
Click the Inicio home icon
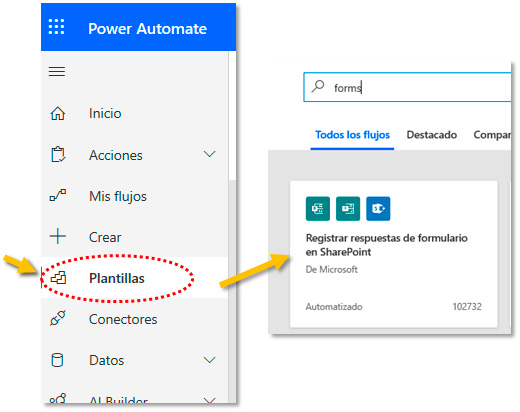58,113
